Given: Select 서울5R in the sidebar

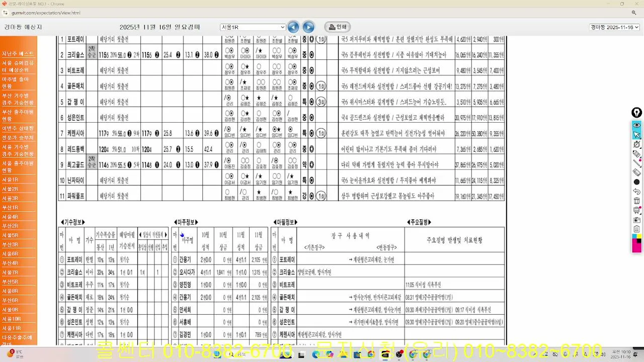Looking at the screenshot, I should click(x=10, y=235).
